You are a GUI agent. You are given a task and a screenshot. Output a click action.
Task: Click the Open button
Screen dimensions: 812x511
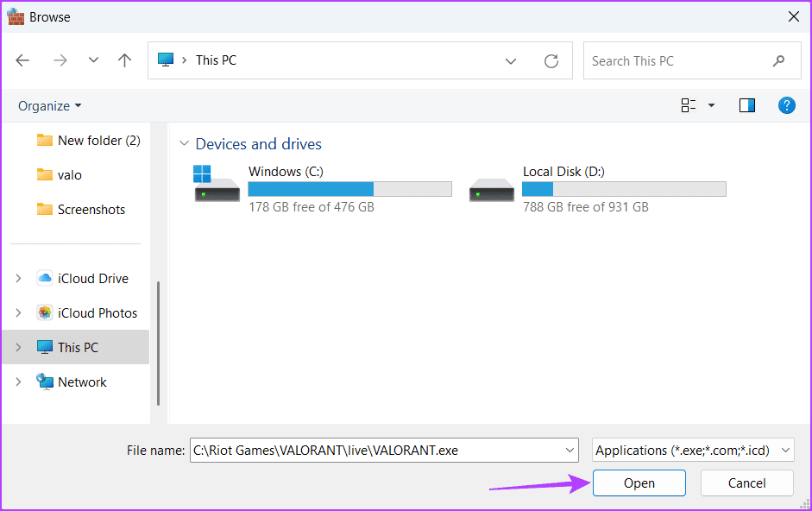click(x=639, y=483)
